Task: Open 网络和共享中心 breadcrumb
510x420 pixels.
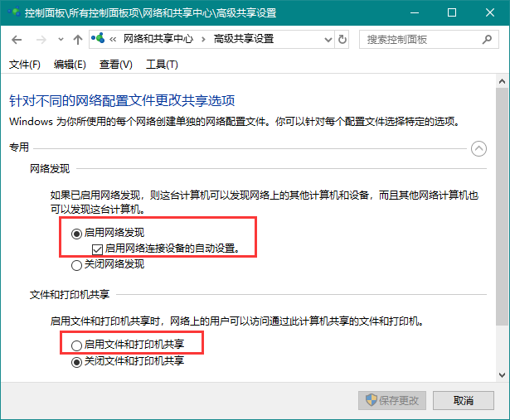Action: tap(158, 39)
